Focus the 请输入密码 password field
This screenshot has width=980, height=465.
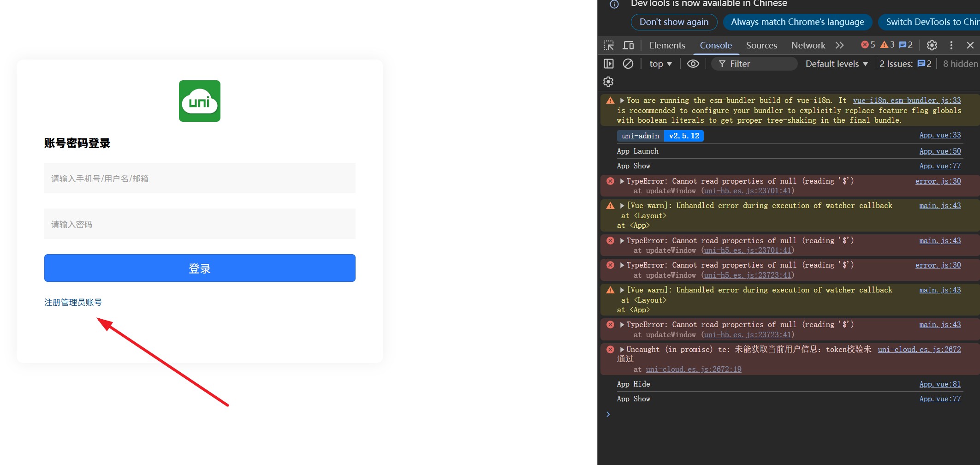pyautogui.click(x=200, y=224)
